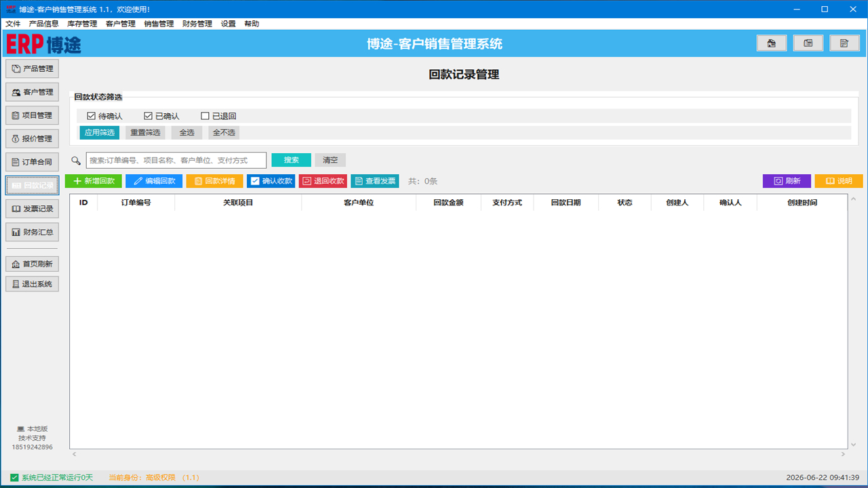
Task: Open 报价管理 in the sidebar
Action: (32, 139)
